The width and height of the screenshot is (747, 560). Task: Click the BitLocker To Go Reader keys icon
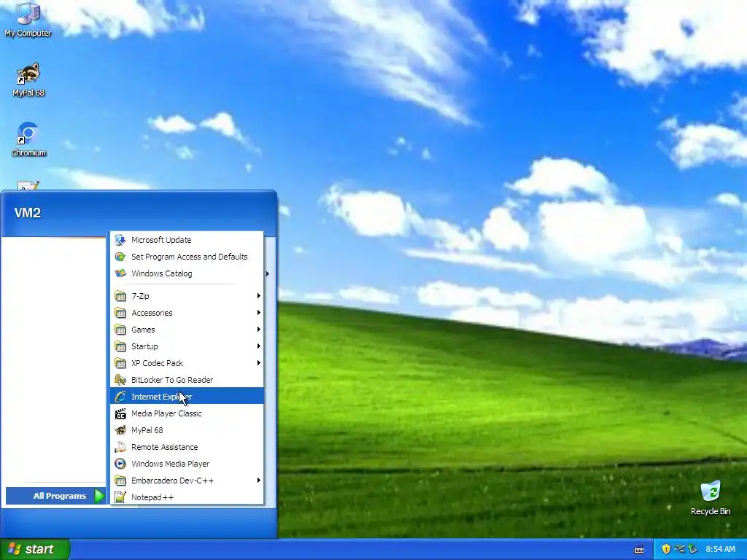[120, 380]
